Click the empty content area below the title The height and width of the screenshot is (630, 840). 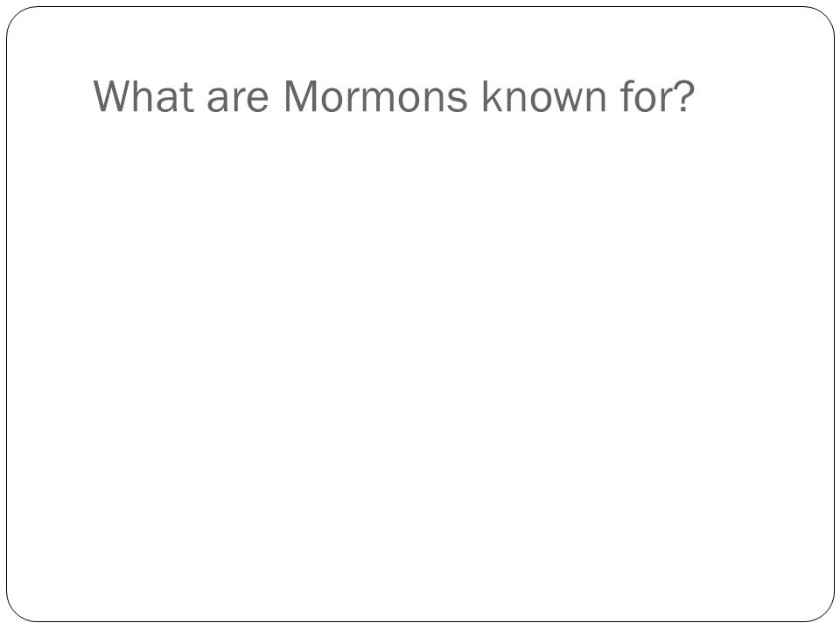click(x=420, y=364)
